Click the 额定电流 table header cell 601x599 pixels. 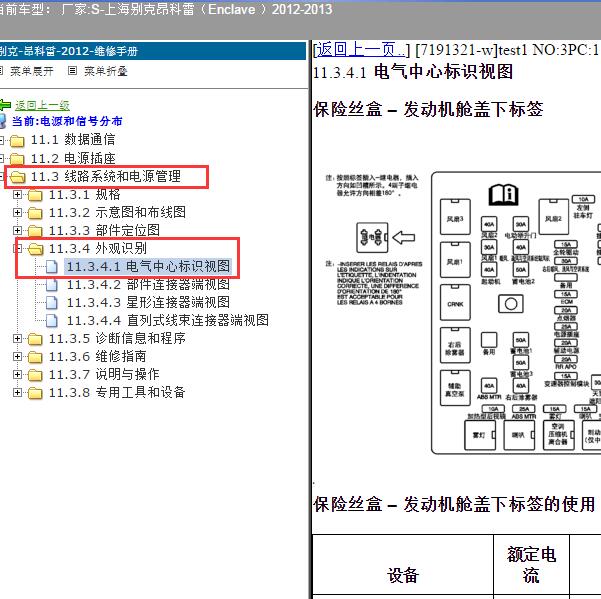tap(531, 565)
